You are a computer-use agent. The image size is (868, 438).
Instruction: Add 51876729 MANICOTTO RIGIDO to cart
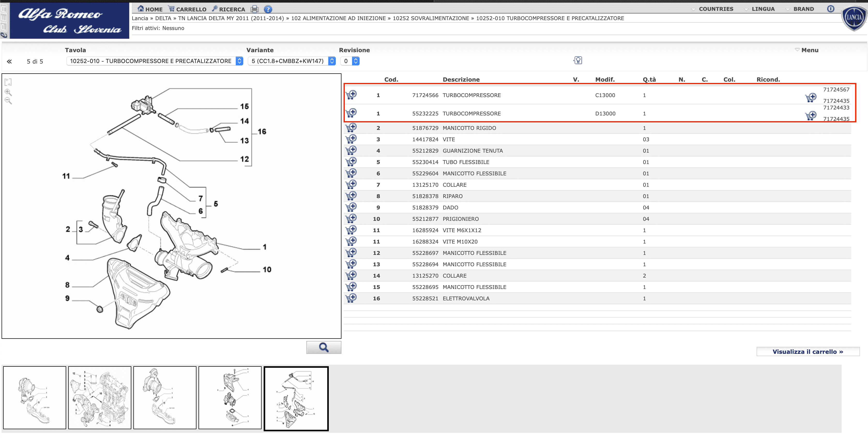coord(351,128)
